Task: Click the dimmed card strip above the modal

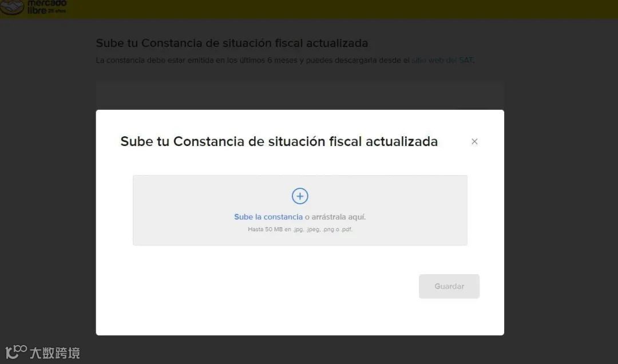Action: pos(300,96)
